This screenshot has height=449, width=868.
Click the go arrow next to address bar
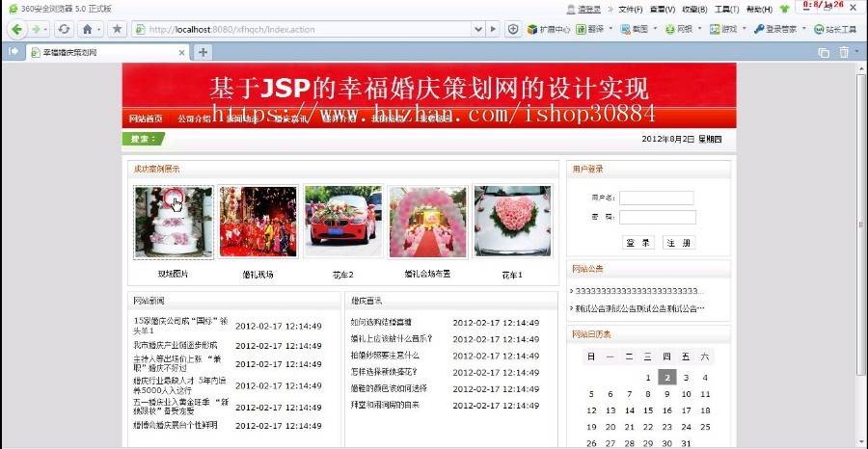point(493,29)
